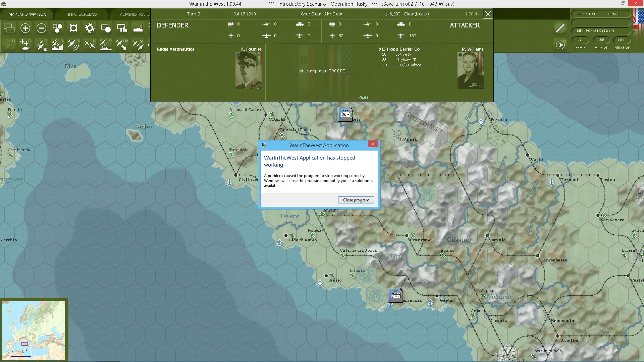The image size is (644, 362).
Task: Open the INFO SCREENS tab
Action: click(x=82, y=14)
